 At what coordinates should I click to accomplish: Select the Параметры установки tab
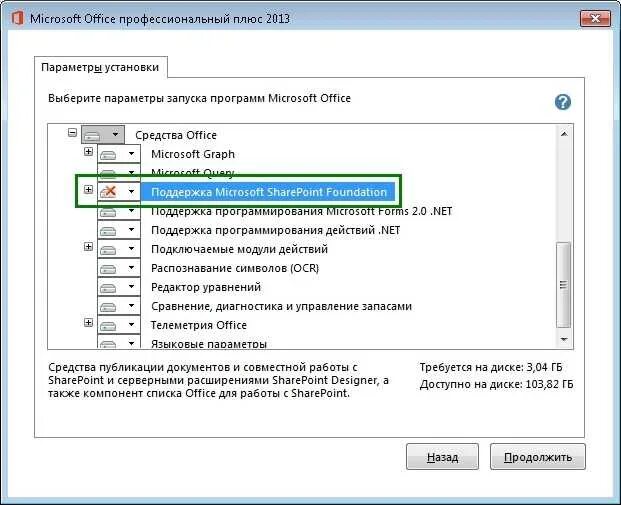(100, 67)
